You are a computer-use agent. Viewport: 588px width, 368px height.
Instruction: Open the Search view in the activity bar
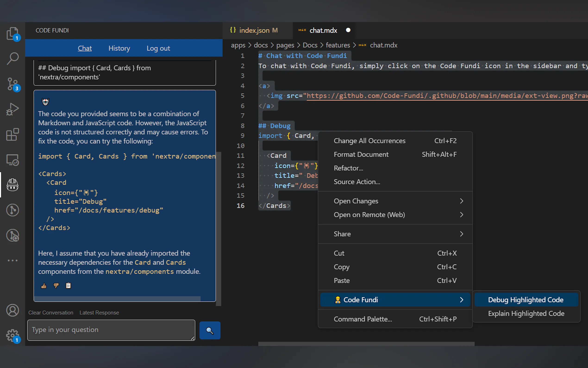[x=13, y=59]
